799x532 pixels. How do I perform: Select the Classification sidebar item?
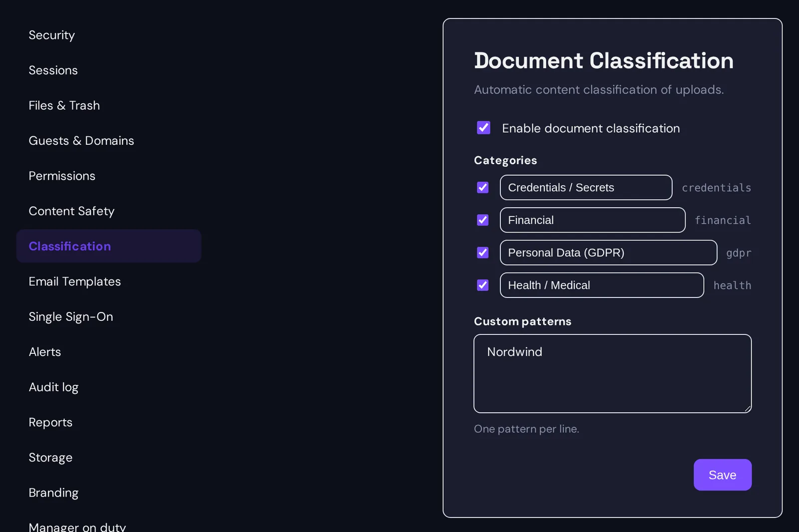click(x=109, y=246)
